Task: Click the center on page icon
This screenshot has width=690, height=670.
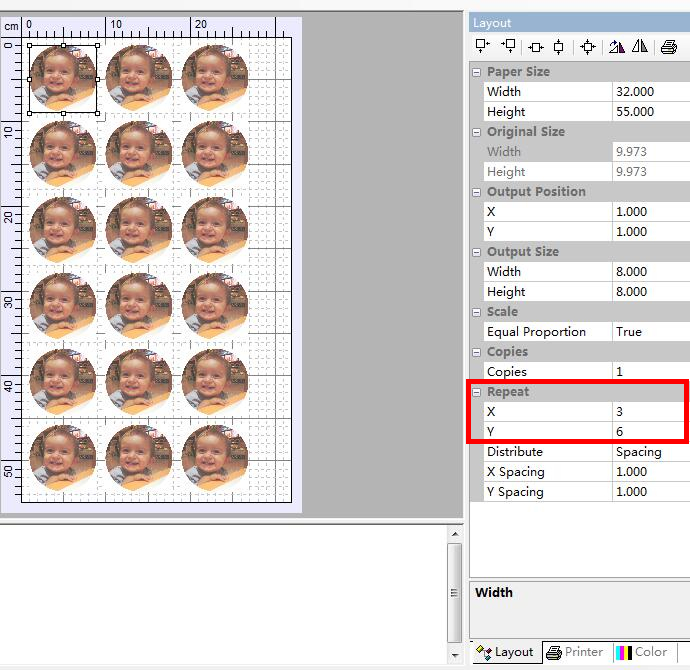Action: tap(588, 46)
